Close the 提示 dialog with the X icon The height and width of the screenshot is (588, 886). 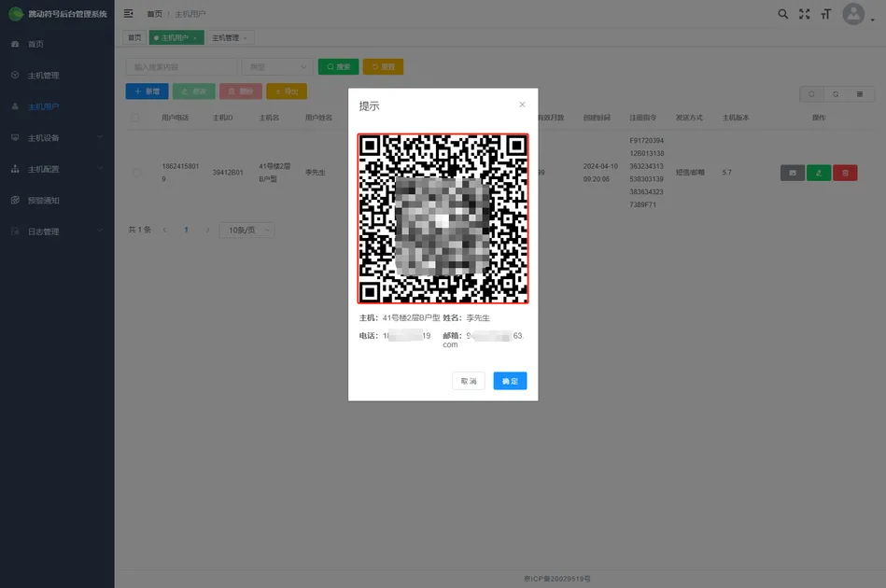pos(522,105)
